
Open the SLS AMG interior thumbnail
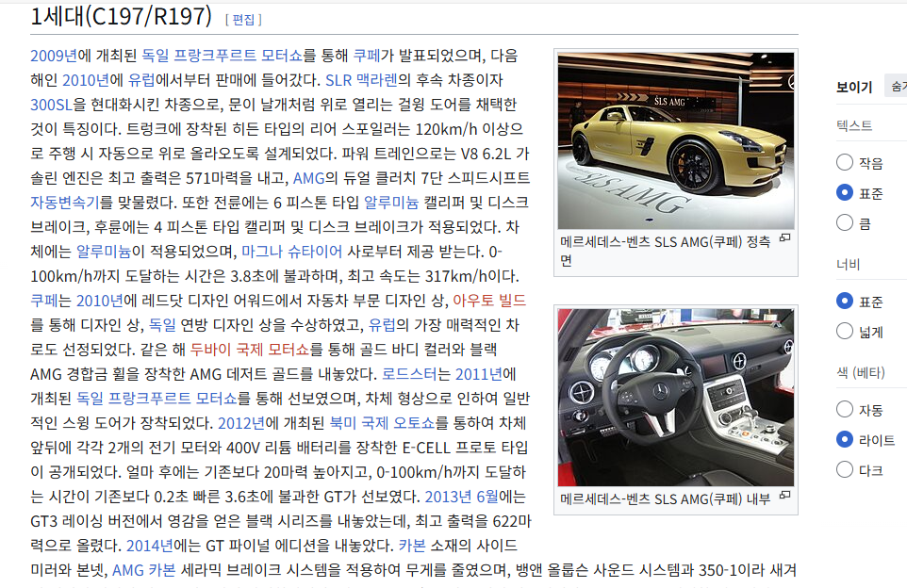676,398
